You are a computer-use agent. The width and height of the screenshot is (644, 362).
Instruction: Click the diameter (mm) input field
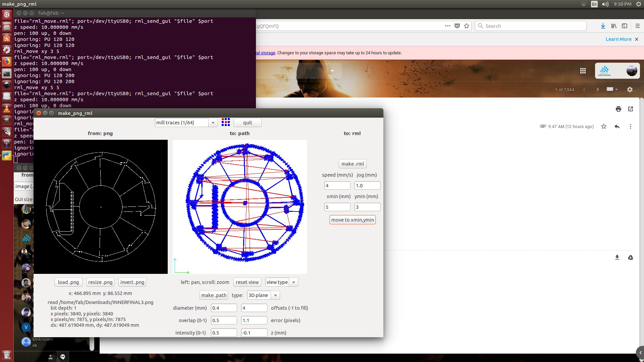(224, 308)
